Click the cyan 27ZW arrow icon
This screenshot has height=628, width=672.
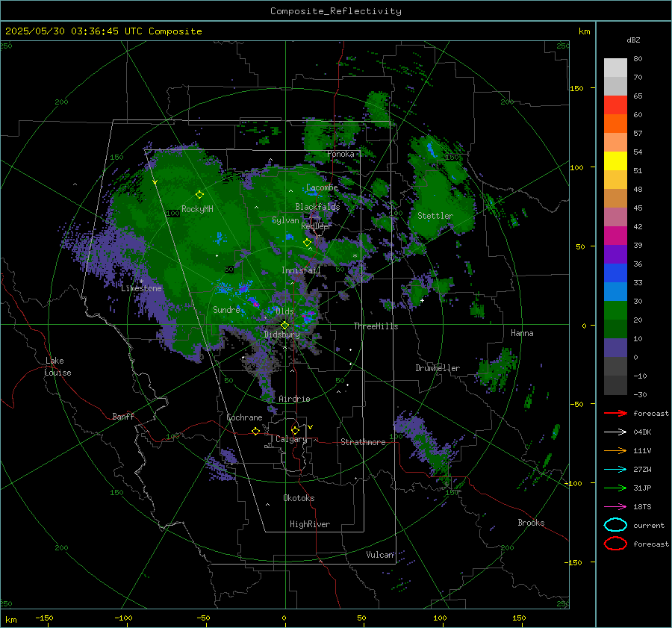pyautogui.click(x=615, y=470)
